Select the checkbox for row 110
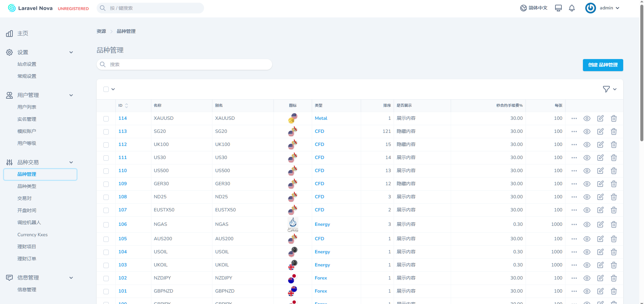The height and width of the screenshot is (304, 644). pyautogui.click(x=106, y=171)
